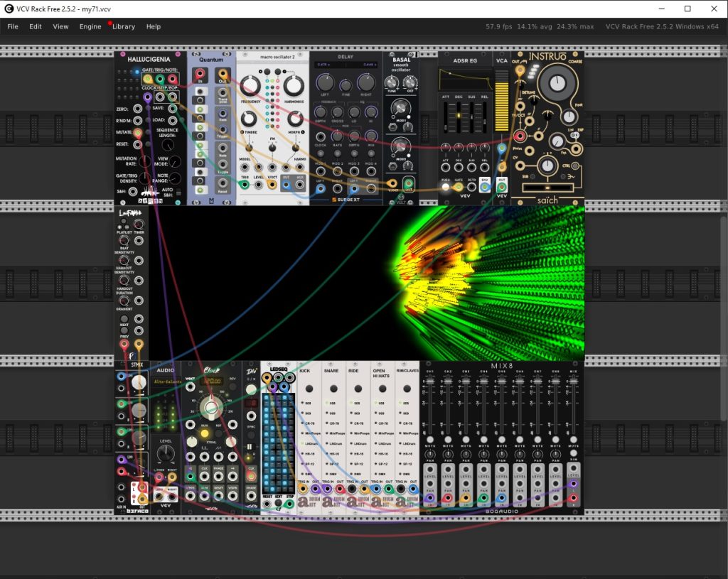Toggle MIX8 channel 1 MUTE button

click(x=430, y=439)
